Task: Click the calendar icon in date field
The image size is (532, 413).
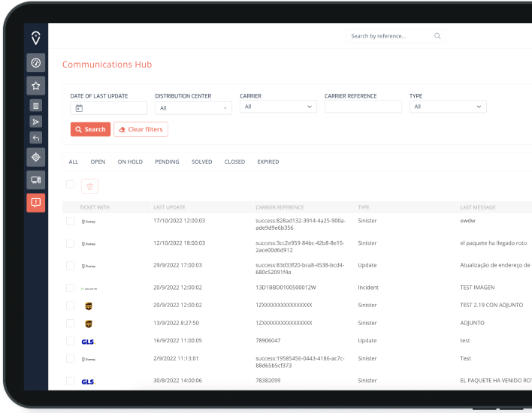Action: pyautogui.click(x=79, y=108)
